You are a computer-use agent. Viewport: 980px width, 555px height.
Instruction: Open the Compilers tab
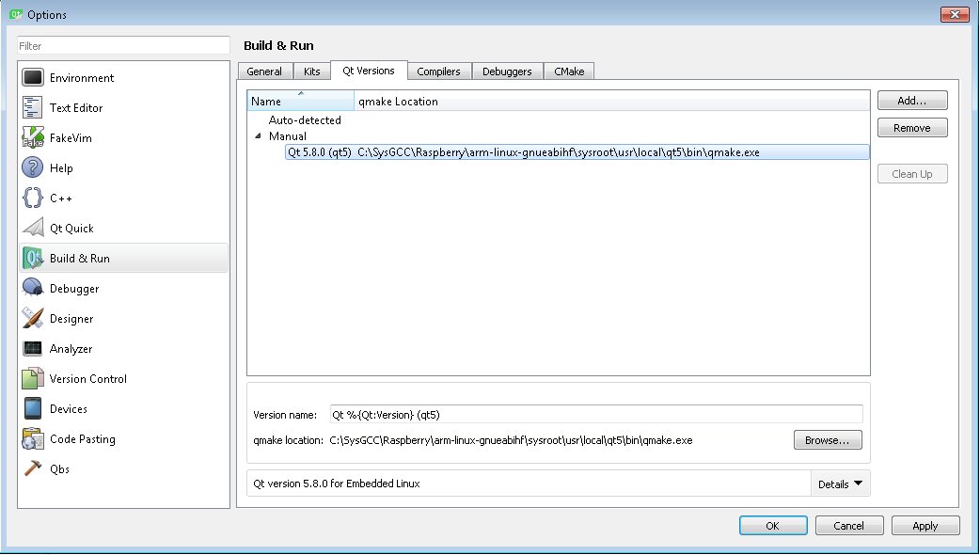point(439,71)
